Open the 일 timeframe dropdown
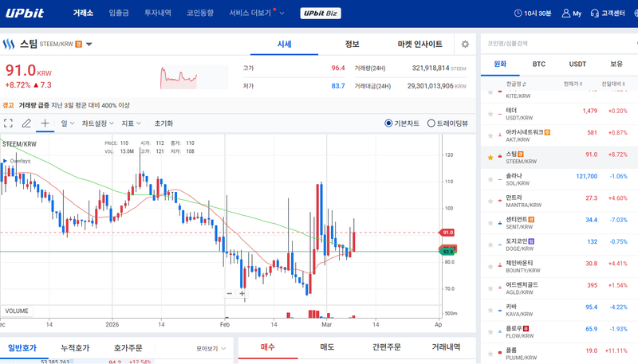This screenshot has width=638, height=364. 68,123
